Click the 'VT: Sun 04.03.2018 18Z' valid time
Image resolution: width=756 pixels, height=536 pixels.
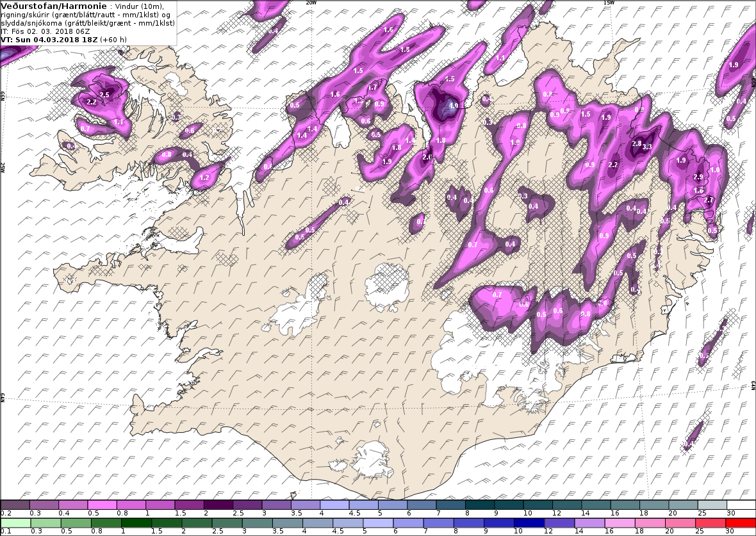point(49,40)
